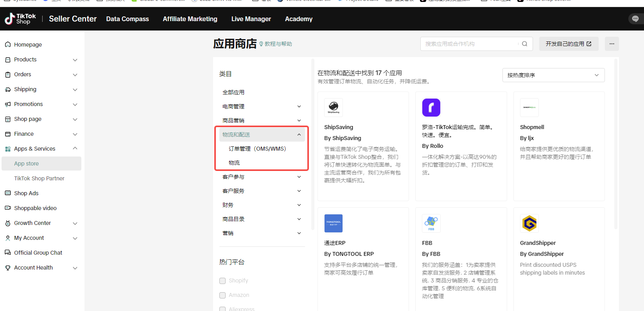Tick the Amazon platform checkbox
The height and width of the screenshot is (311, 644).
point(222,295)
